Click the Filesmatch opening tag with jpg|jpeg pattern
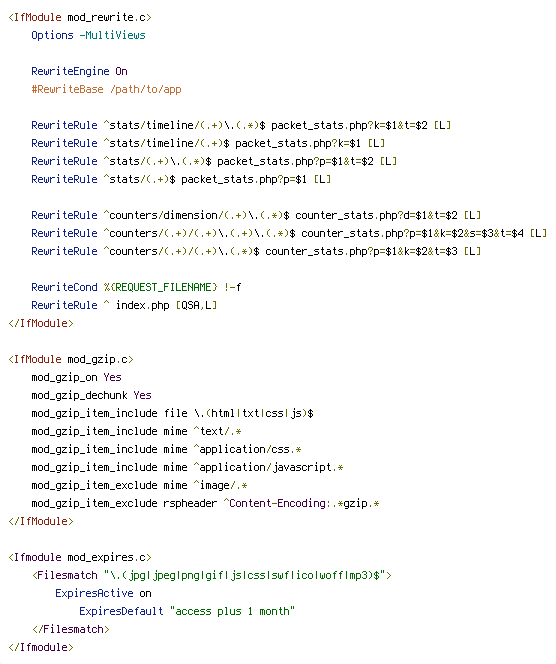This screenshot has height=664, width=556. click(x=212, y=575)
